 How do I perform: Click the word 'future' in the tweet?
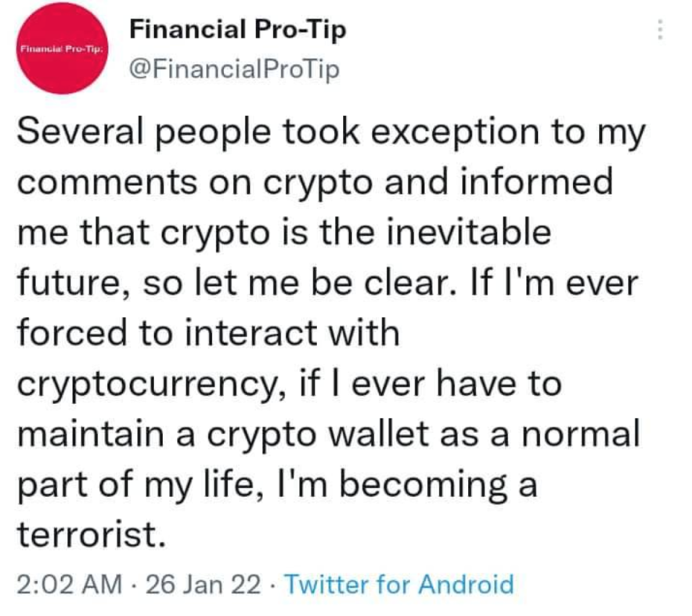click(67, 283)
